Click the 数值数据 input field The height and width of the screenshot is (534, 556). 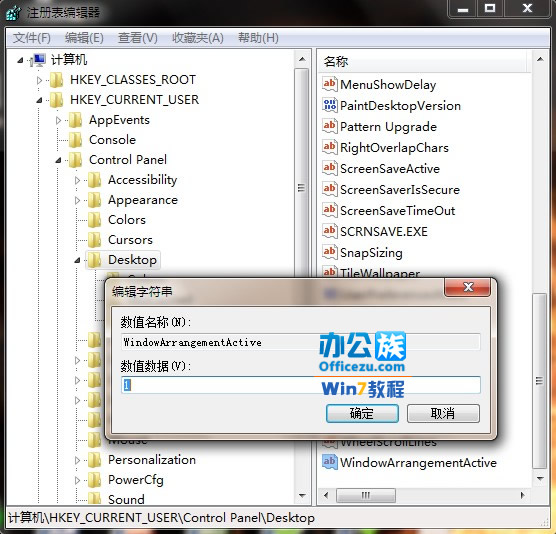301,385
